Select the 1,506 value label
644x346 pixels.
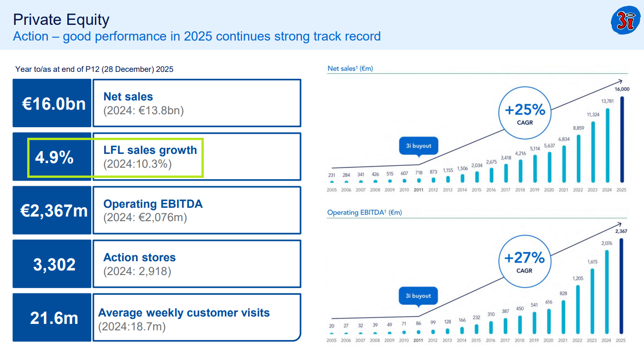click(463, 169)
